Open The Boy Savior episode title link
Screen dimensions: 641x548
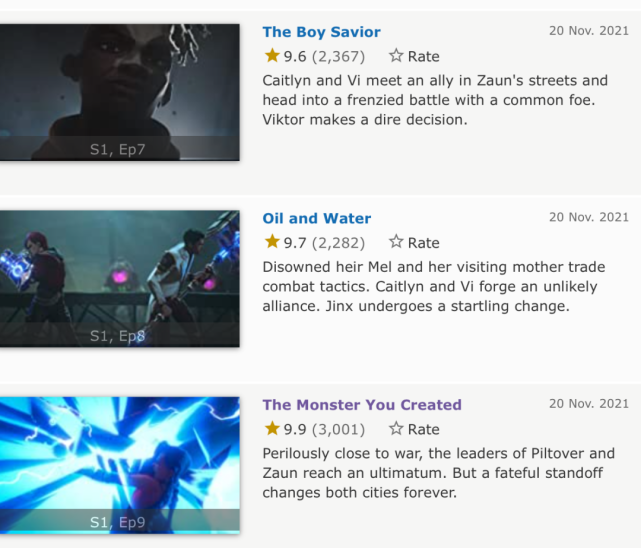point(321,32)
